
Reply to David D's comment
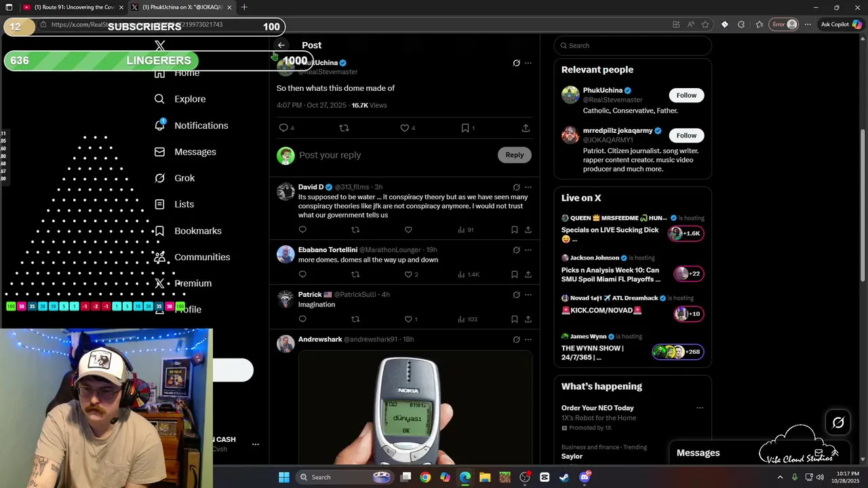(302, 230)
